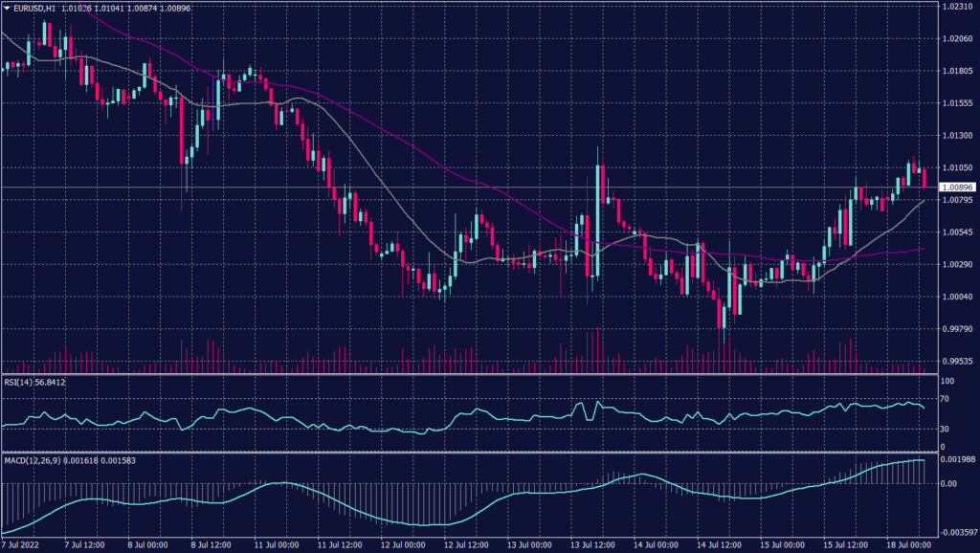Click the triangle arrow beside EURUSD,H1
This screenshot has height=553, width=980.
click(7, 8)
